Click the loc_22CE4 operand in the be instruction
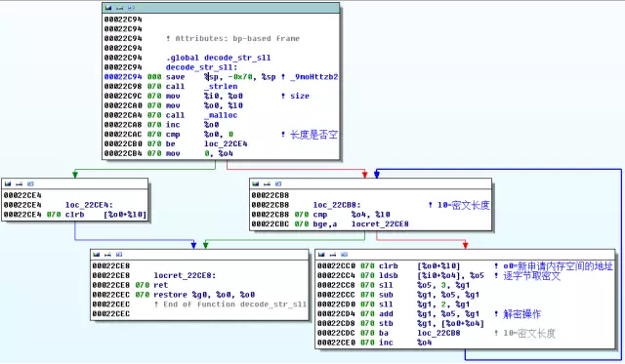 (226, 143)
